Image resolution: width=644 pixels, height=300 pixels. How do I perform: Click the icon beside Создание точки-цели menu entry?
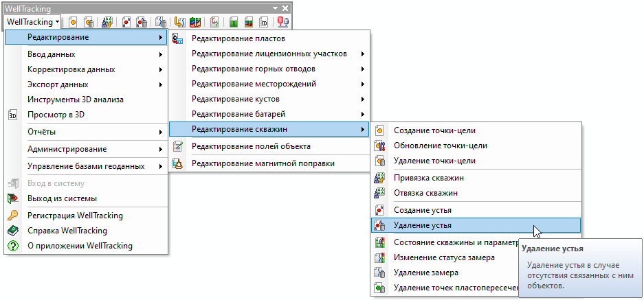(379, 130)
